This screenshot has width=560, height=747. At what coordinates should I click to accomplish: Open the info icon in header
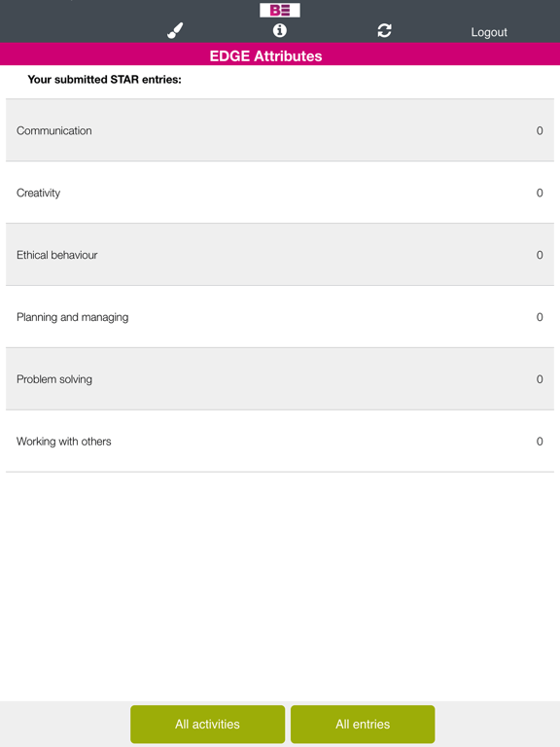pyautogui.click(x=280, y=30)
